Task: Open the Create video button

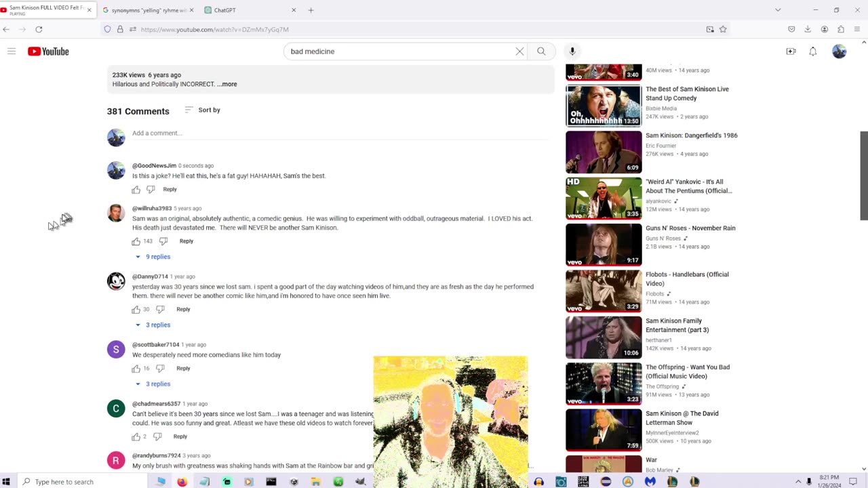Action: [x=791, y=52]
